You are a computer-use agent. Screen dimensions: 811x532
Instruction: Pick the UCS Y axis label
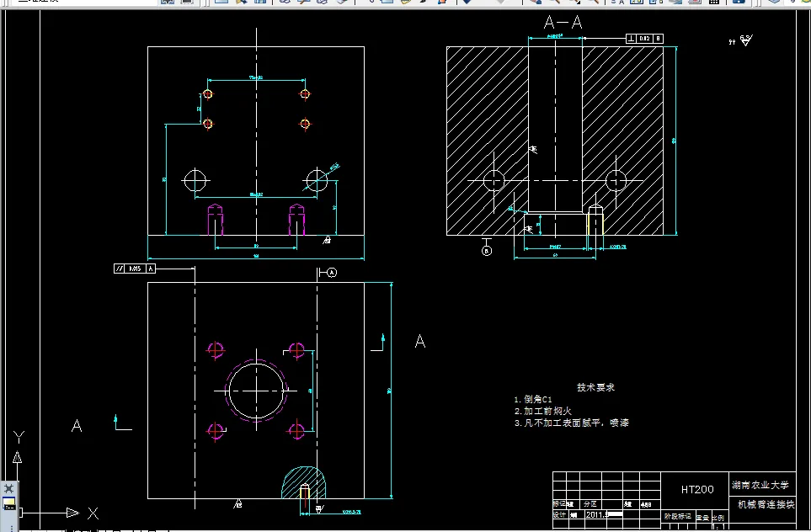click(x=19, y=438)
